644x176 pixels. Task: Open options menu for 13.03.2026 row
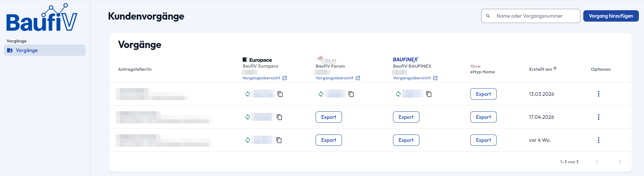click(x=599, y=94)
